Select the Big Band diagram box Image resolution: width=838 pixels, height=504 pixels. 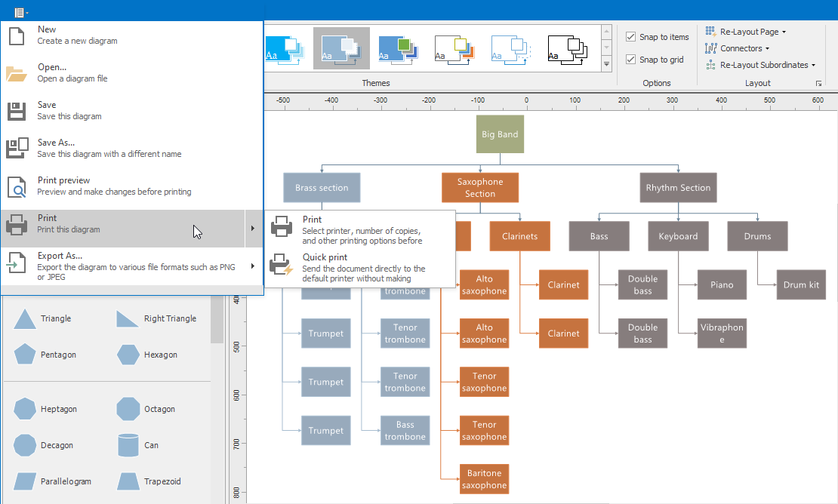pyautogui.click(x=500, y=134)
